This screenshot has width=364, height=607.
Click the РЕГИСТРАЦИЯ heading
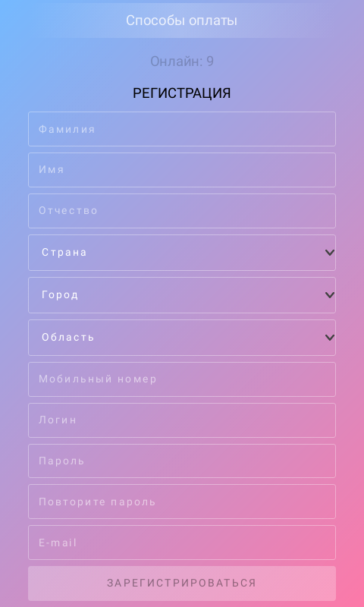(x=182, y=93)
